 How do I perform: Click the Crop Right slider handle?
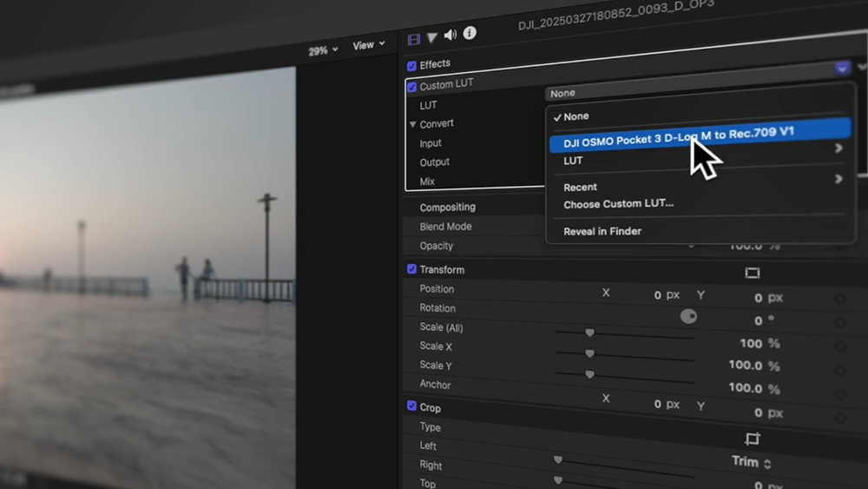tap(558, 479)
